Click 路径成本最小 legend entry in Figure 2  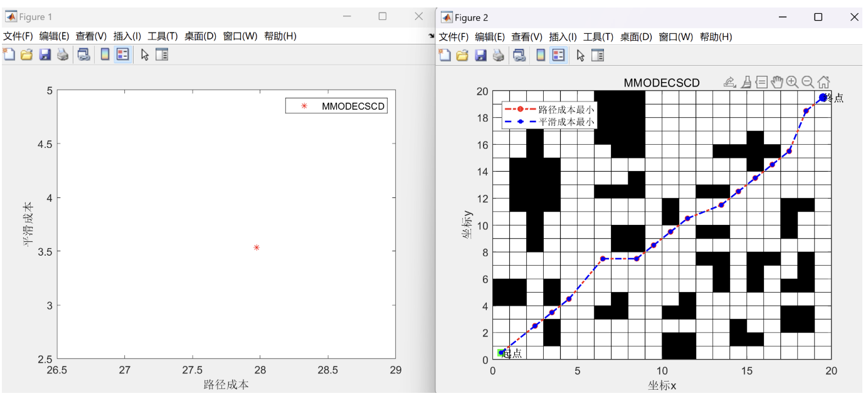click(x=549, y=110)
